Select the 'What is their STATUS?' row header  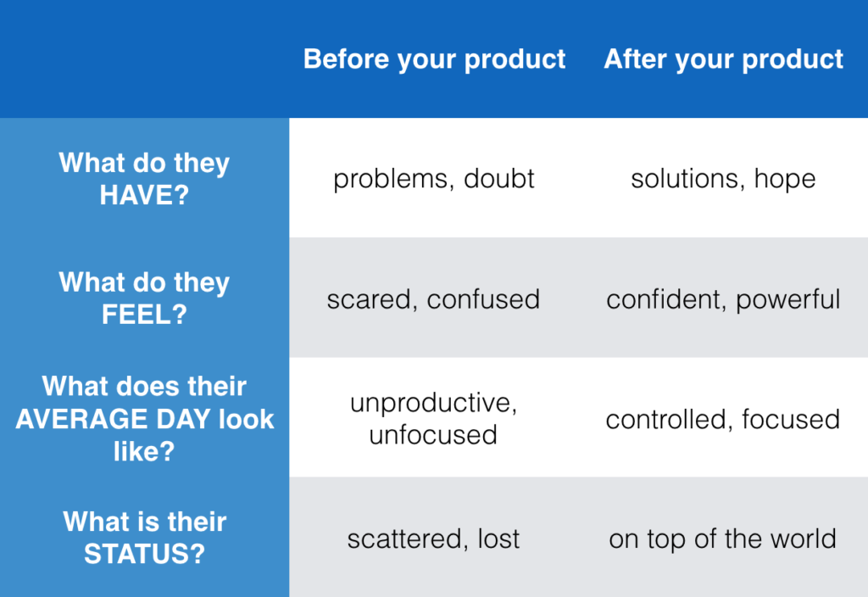tap(144, 537)
